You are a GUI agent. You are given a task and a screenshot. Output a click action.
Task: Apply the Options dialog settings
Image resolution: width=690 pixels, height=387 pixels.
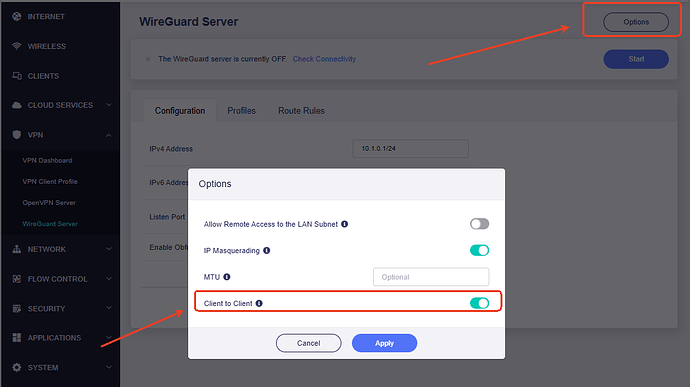coord(384,343)
